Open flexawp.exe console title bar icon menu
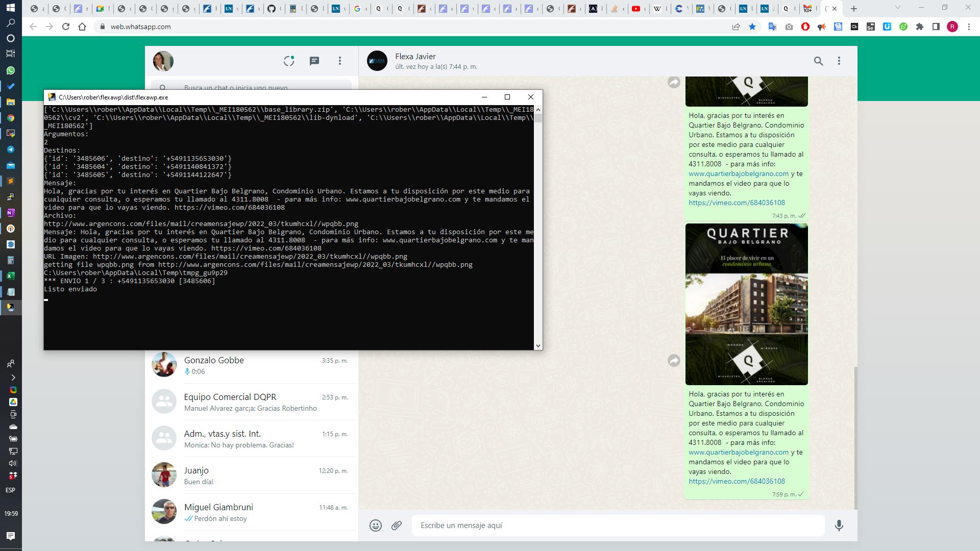The image size is (980, 551). [52, 97]
